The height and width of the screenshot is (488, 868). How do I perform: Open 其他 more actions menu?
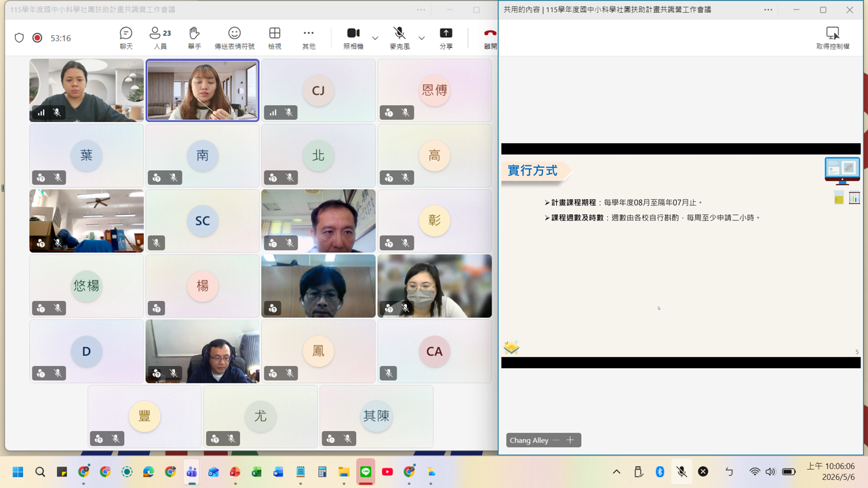point(309,38)
